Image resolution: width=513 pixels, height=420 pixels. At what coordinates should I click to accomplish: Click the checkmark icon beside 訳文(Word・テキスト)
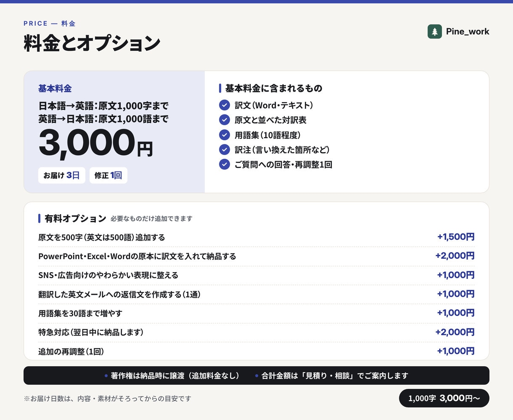point(225,105)
